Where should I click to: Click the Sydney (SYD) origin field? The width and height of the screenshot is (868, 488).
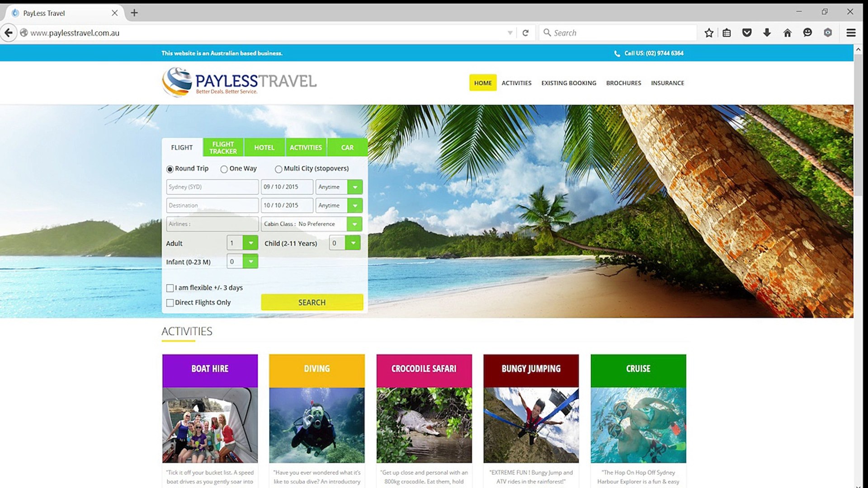coord(212,187)
